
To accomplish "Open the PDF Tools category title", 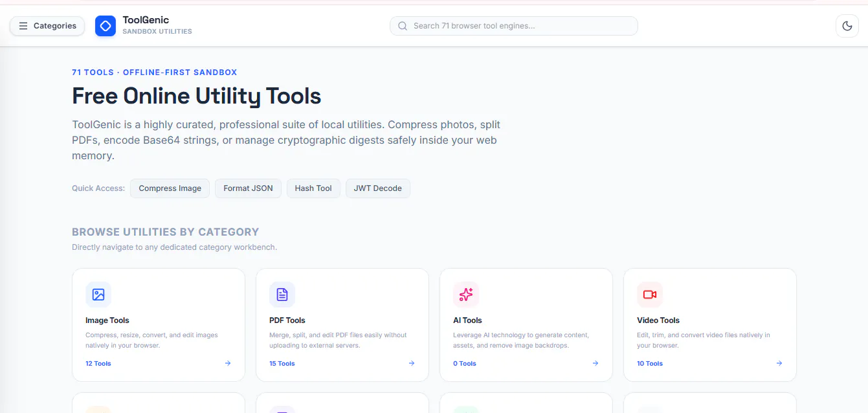I will 287,320.
